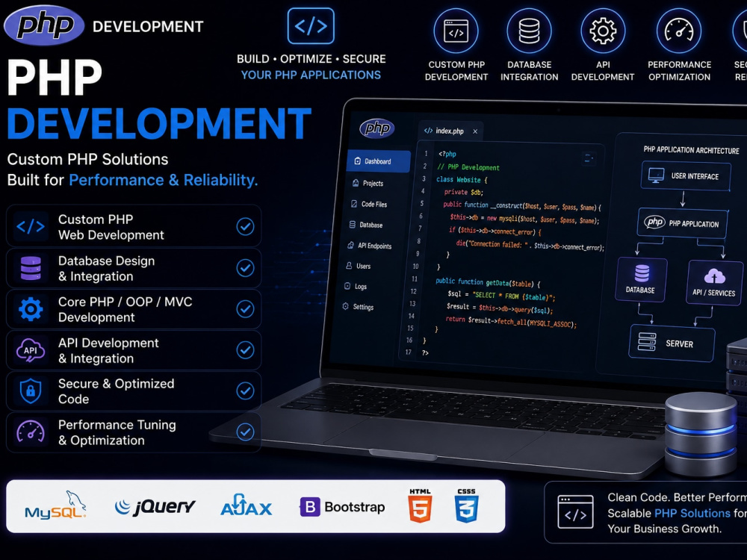Image resolution: width=747 pixels, height=560 pixels.
Task: Click the blue-glowing database cylinder graphic
Action: pyautogui.click(x=701, y=435)
